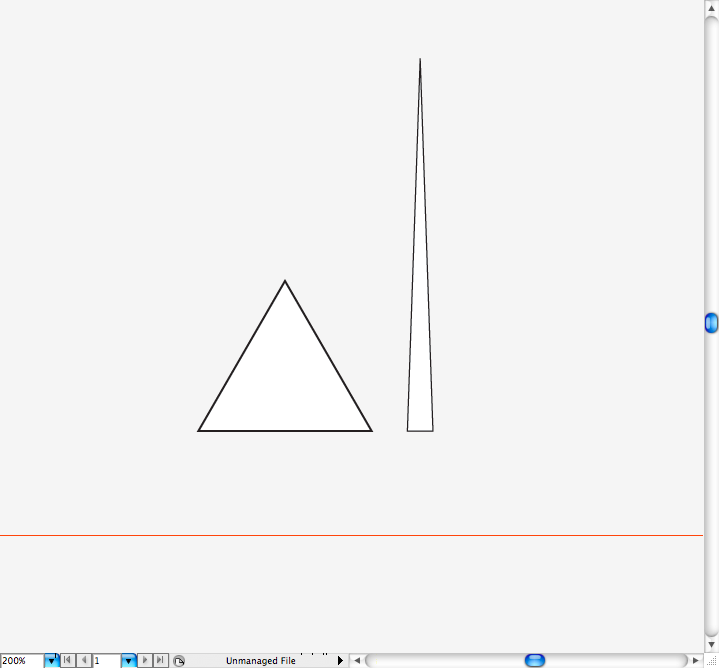Go to the next artboard
The width and height of the screenshot is (719, 668).
point(145,660)
